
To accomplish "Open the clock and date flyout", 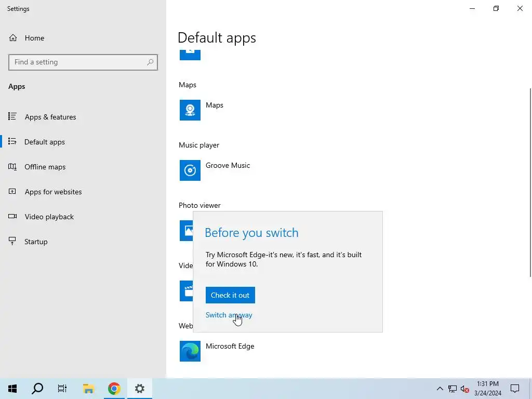I will 487,389.
